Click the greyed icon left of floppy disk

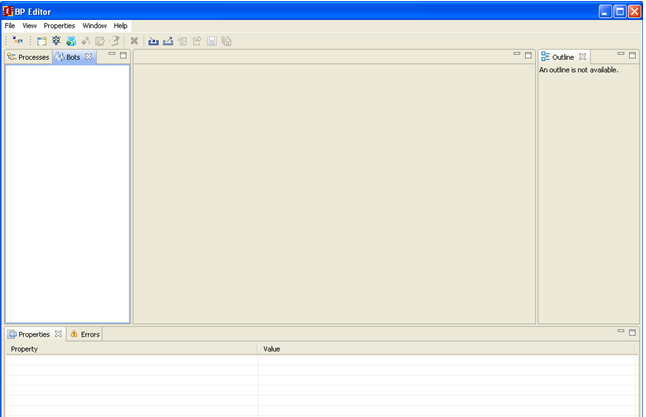coord(197,41)
